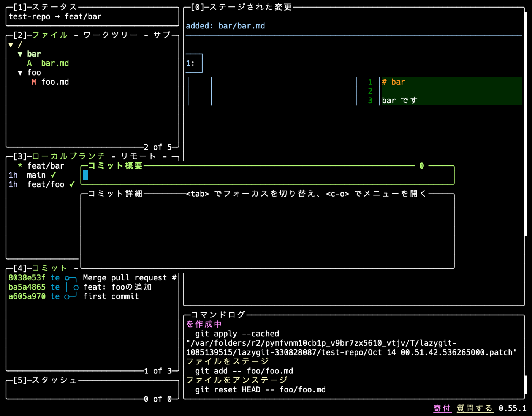Click the 'M' modified status icon
Image resolution: width=532 pixels, height=416 pixels.
pos(34,82)
